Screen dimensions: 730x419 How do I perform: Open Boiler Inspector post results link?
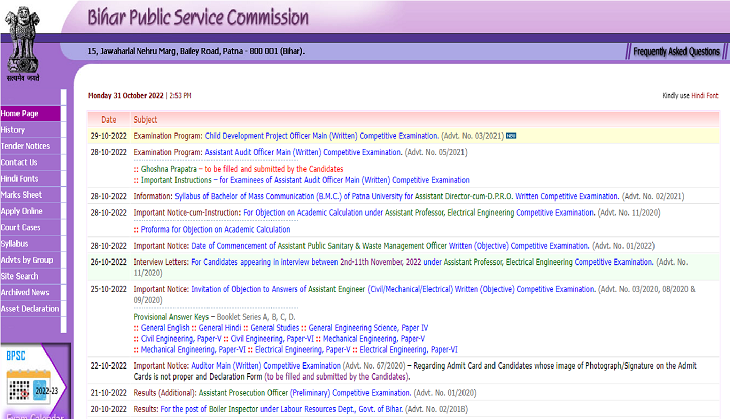click(x=282, y=409)
